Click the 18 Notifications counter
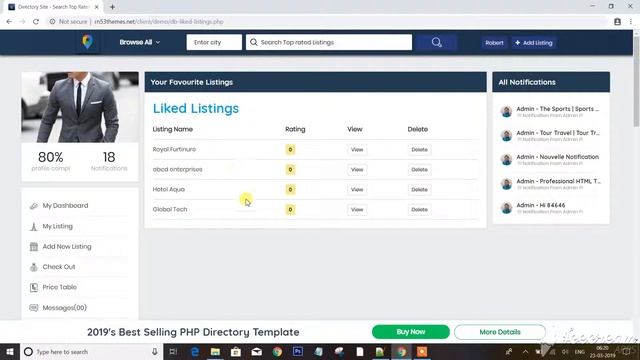This screenshot has width=640, height=360. point(109,161)
